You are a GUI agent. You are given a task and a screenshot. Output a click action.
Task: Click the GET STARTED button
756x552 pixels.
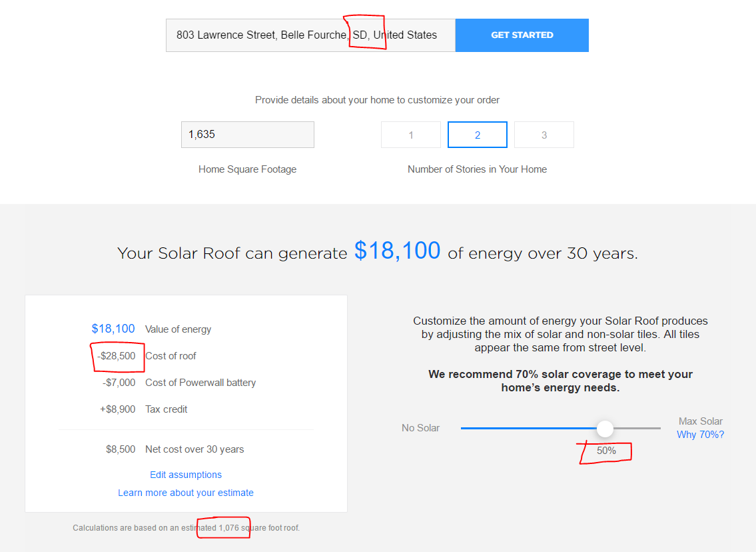coord(522,35)
